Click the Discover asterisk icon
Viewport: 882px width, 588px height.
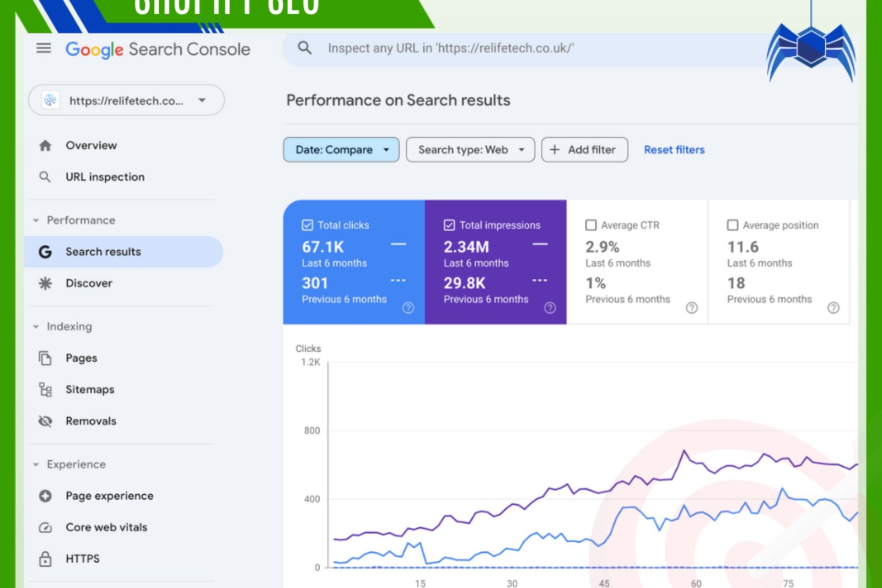coord(45,283)
